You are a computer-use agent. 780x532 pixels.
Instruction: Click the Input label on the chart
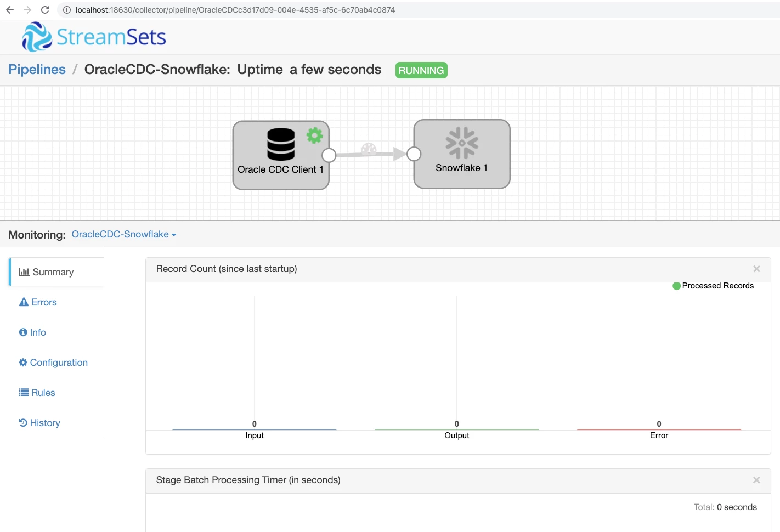[x=255, y=435]
